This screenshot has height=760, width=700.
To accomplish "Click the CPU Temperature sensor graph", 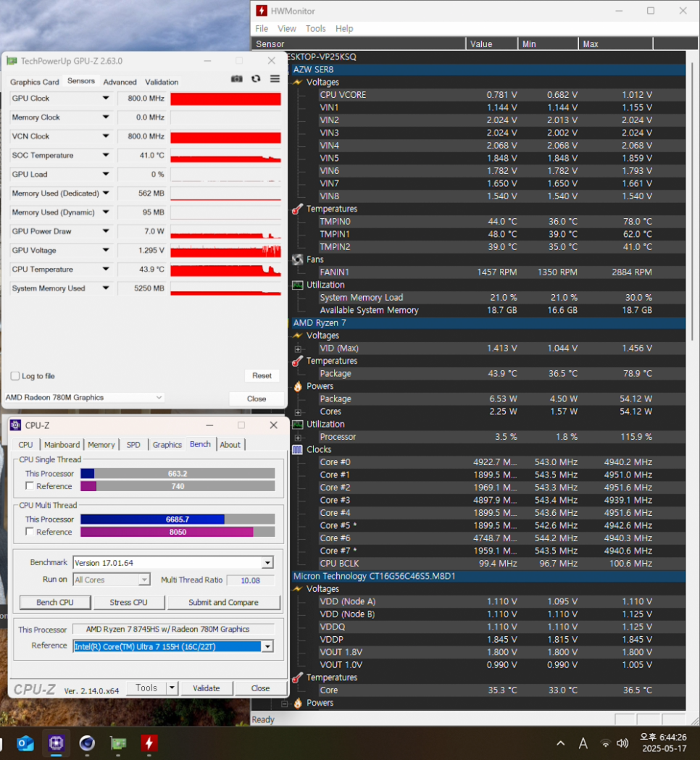I will (x=225, y=270).
